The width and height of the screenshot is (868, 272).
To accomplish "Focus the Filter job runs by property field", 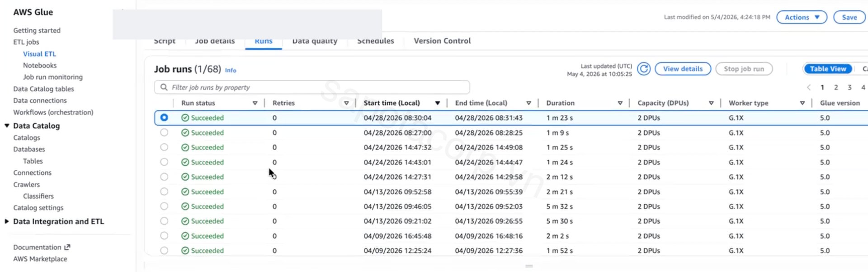I will [312, 87].
